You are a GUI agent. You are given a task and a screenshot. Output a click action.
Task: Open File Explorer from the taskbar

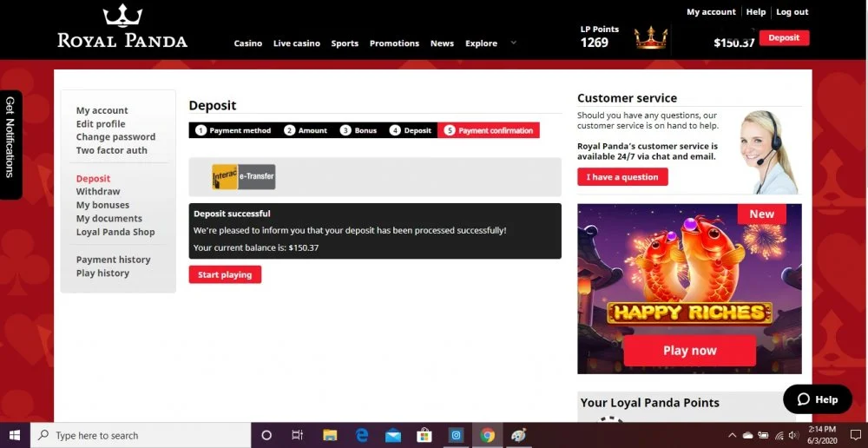(x=330, y=435)
